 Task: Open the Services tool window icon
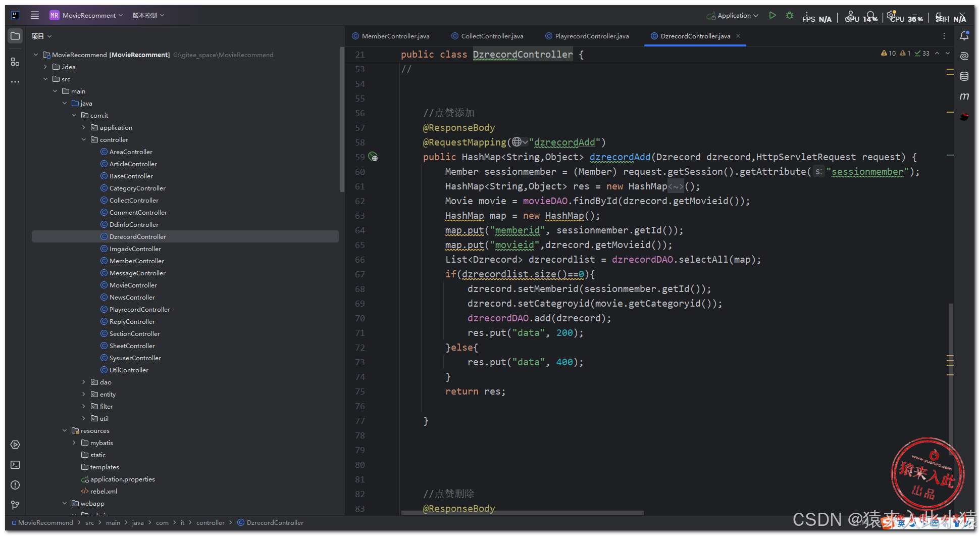pyautogui.click(x=15, y=445)
